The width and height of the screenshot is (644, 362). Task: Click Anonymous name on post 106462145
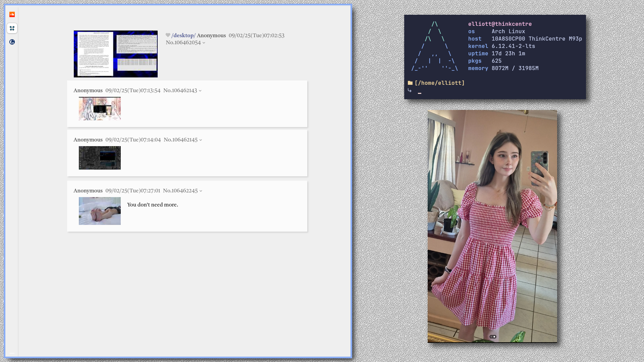88,140
